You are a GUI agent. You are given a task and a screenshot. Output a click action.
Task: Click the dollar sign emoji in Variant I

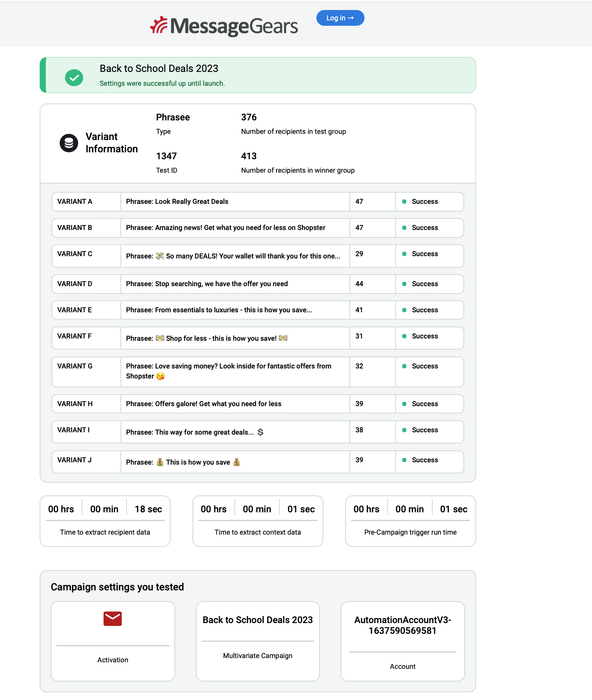261,432
